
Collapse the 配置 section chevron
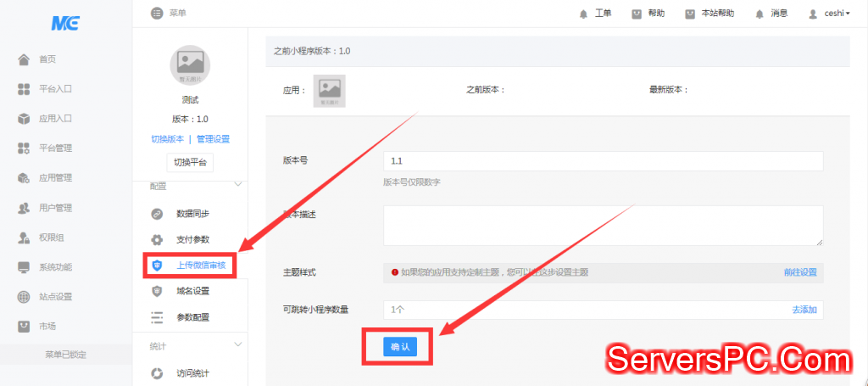click(x=238, y=184)
